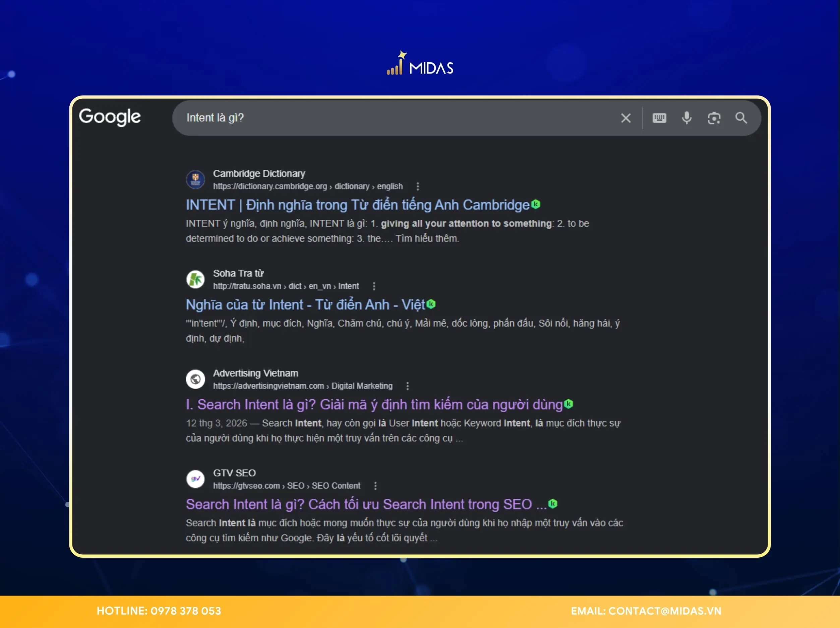Click green badge beside Cambridge result title

click(x=535, y=204)
